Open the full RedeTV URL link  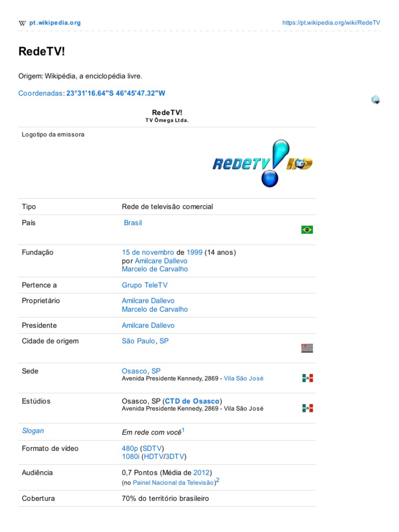[331, 23]
